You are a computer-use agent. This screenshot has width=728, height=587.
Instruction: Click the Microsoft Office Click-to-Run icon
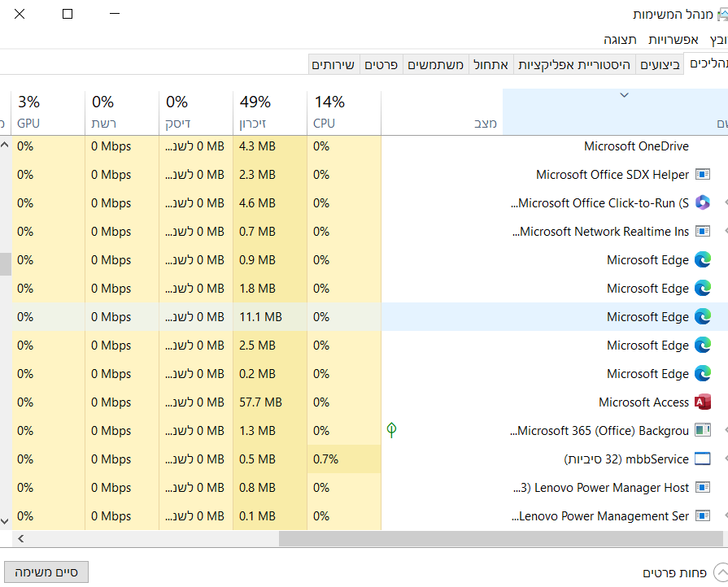tap(703, 203)
